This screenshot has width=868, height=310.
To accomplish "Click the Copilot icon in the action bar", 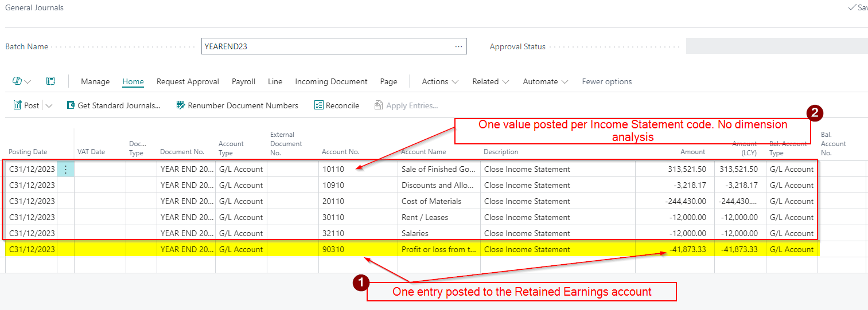I will [x=18, y=81].
